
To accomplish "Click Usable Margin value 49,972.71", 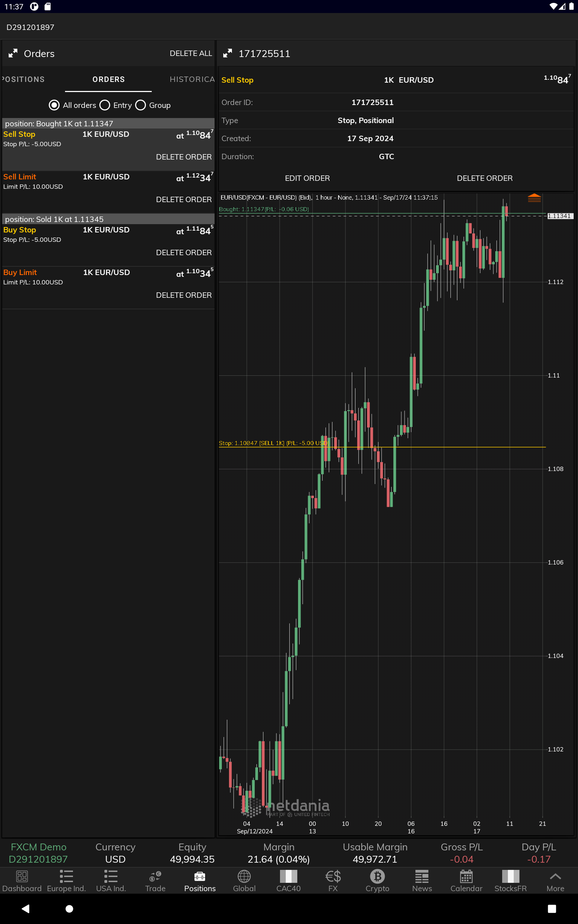I will pos(375,859).
